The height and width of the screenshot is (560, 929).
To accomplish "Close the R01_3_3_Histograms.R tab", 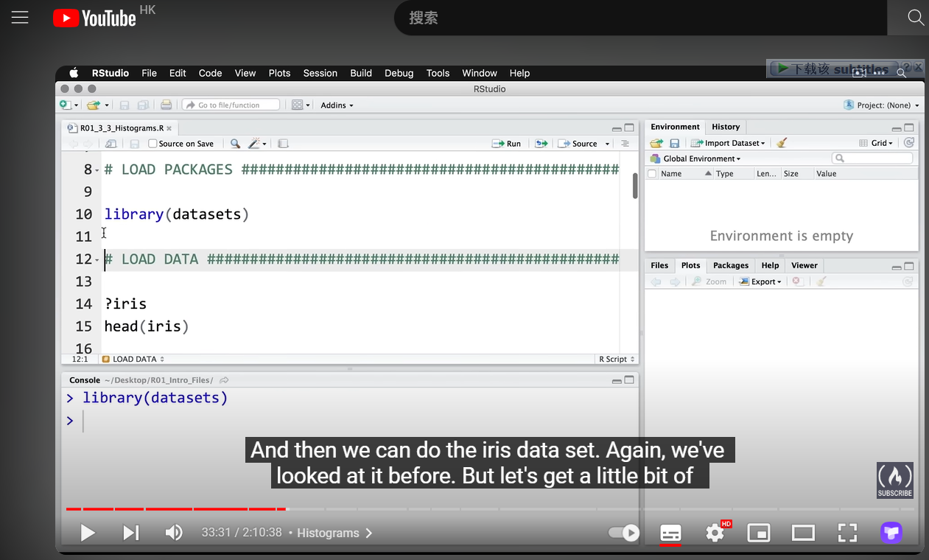I will [169, 128].
